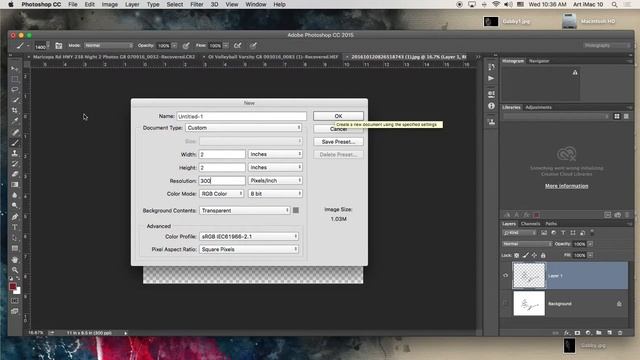Select the Lasso tool
The height and width of the screenshot is (360, 640).
click(x=15, y=89)
